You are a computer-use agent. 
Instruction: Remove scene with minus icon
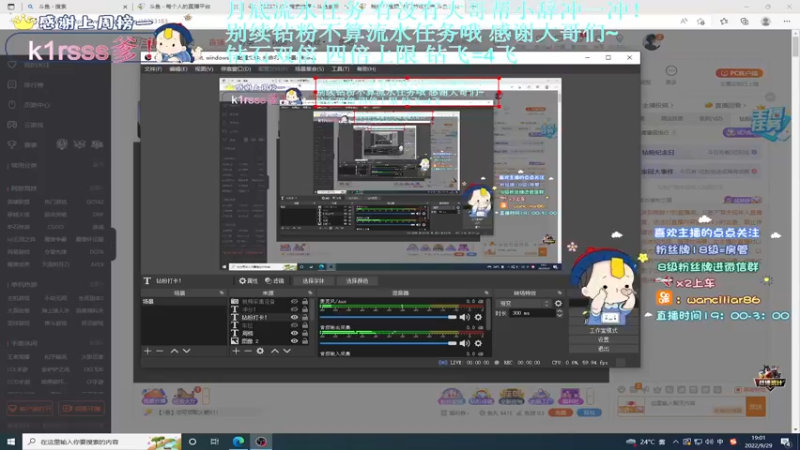point(160,351)
